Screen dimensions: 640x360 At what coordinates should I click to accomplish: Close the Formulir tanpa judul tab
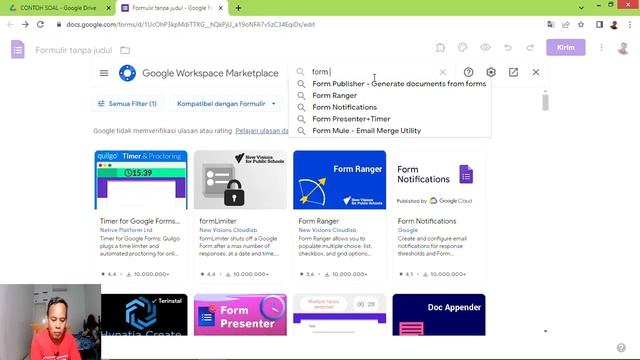coord(221,8)
